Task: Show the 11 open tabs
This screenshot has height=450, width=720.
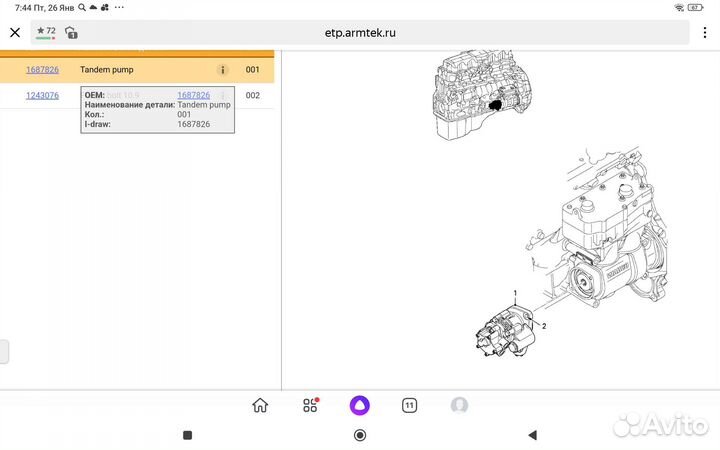Action: click(409, 405)
